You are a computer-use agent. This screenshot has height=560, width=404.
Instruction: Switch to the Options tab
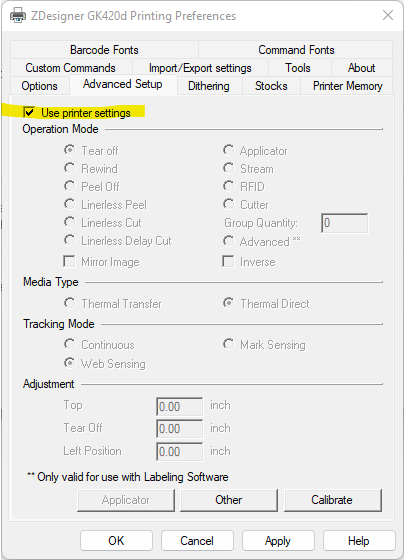coord(40,86)
